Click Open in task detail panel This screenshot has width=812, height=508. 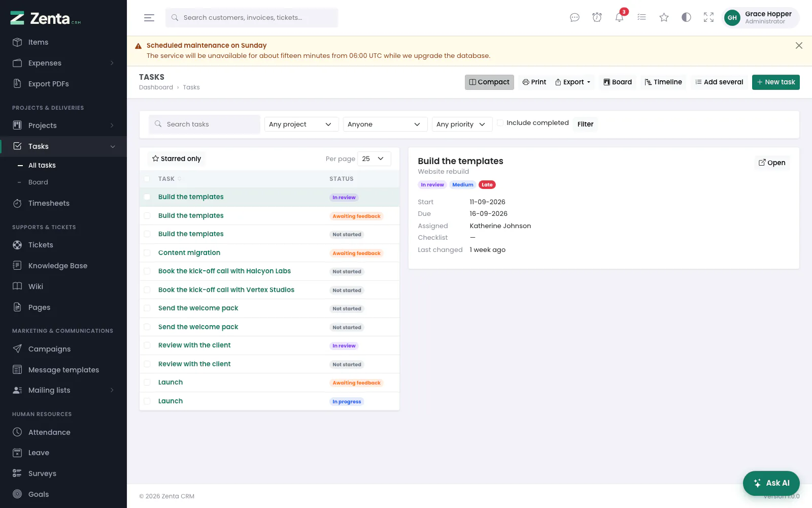point(772,163)
